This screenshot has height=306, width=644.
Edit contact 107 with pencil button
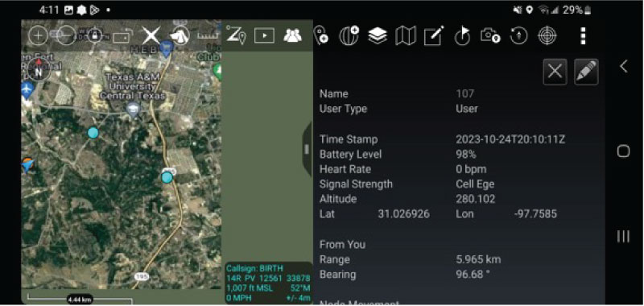(x=586, y=72)
